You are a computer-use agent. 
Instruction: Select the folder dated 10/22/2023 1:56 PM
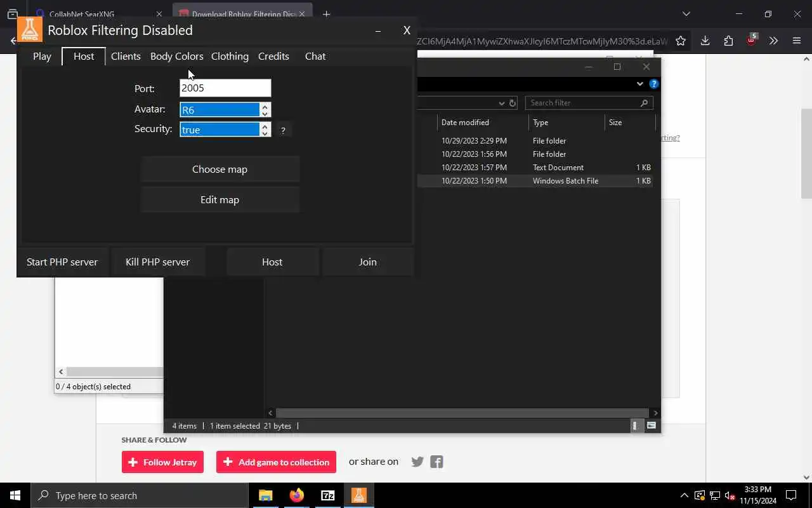pyautogui.click(x=535, y=154)
